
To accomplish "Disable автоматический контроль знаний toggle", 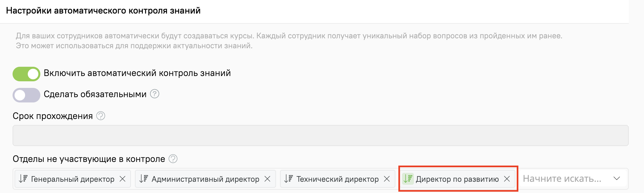I will point(26,74).
